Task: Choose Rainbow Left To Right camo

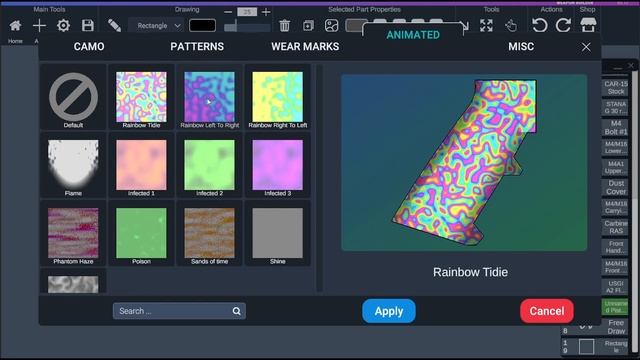Action: point(209,97)
